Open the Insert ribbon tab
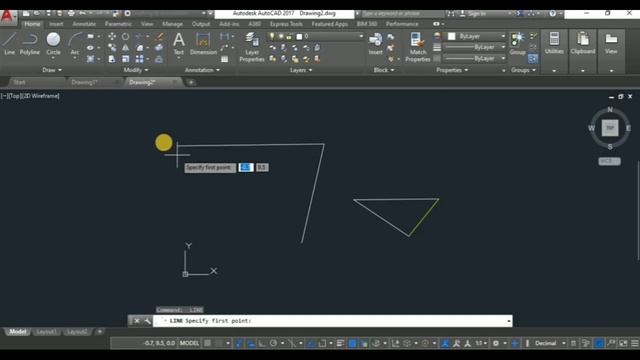Image resolution: width=640 pixels, height=360 pixels. point(56,24)
